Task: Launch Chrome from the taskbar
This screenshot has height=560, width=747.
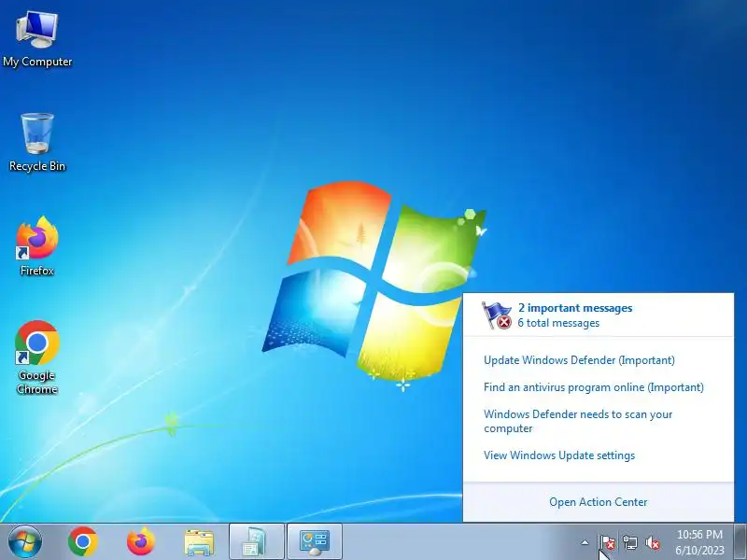Action: click(83, 541)
